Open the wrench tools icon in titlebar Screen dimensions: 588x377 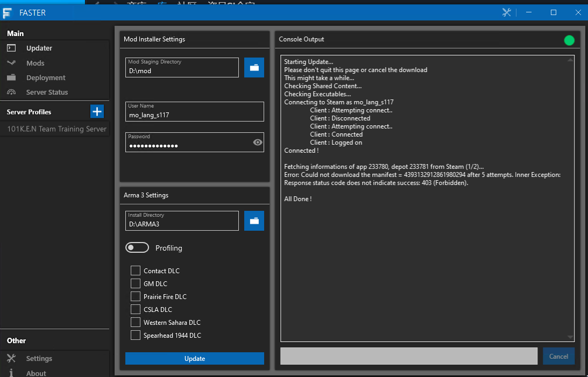pos(506,12)
